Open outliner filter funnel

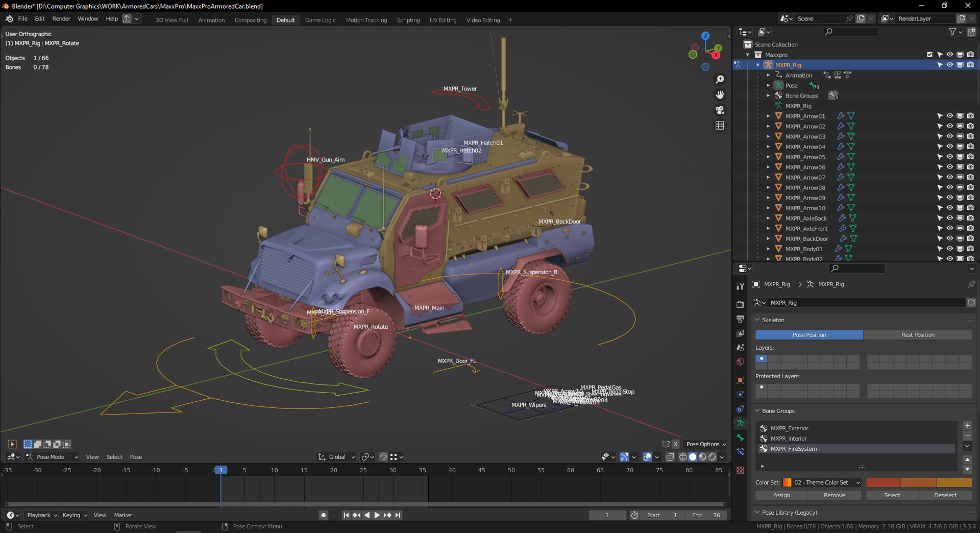tap(952, 32)
